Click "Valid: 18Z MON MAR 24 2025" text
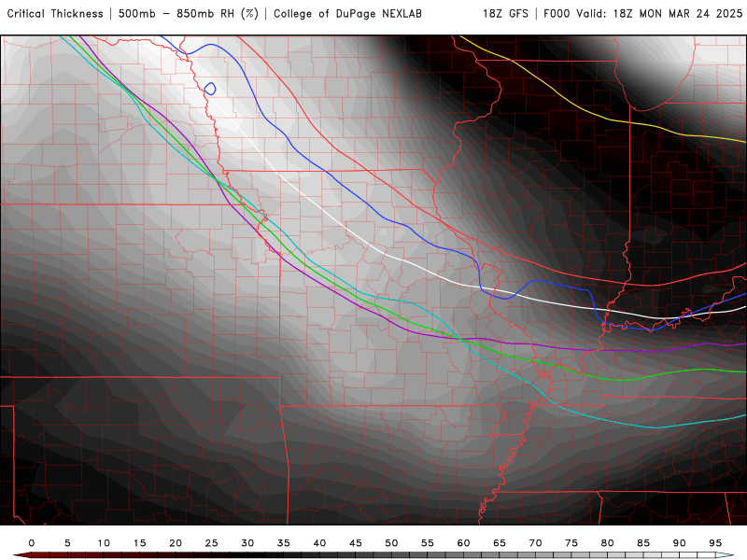Image resolution: width=747 pixels, height=560 pixels. (x=659, y=14)
